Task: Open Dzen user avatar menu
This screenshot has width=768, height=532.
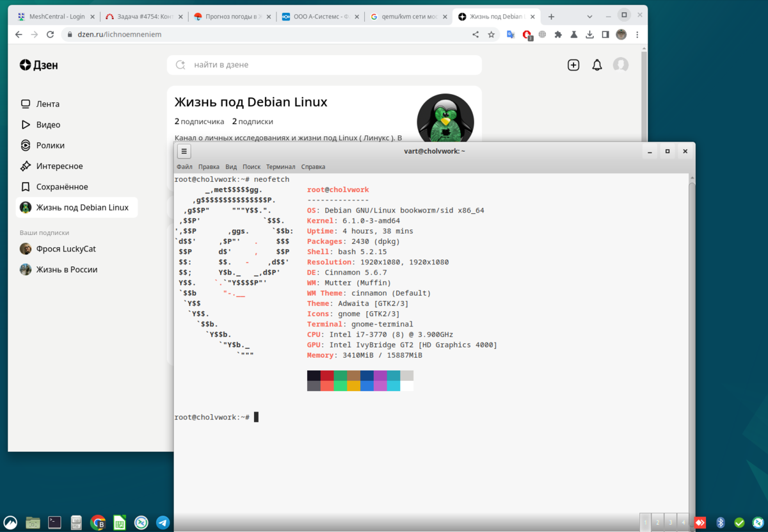Action: [621, 65]
